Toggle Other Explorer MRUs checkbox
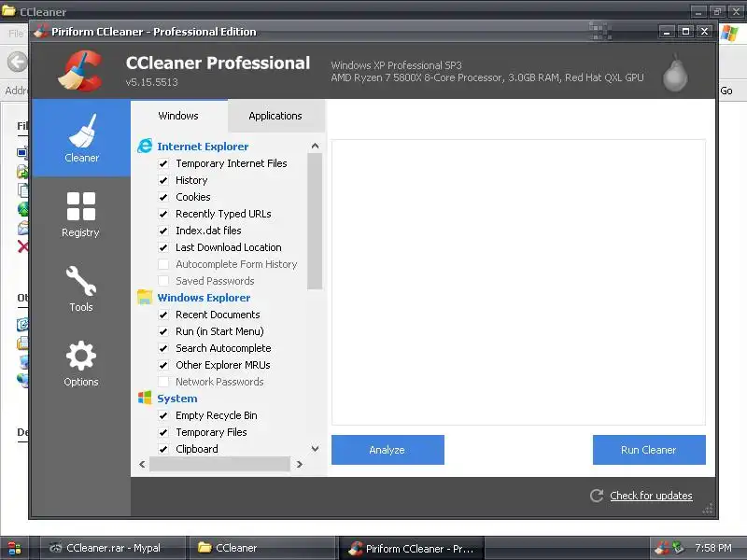The image size is (747, 560). click(163, 365)
